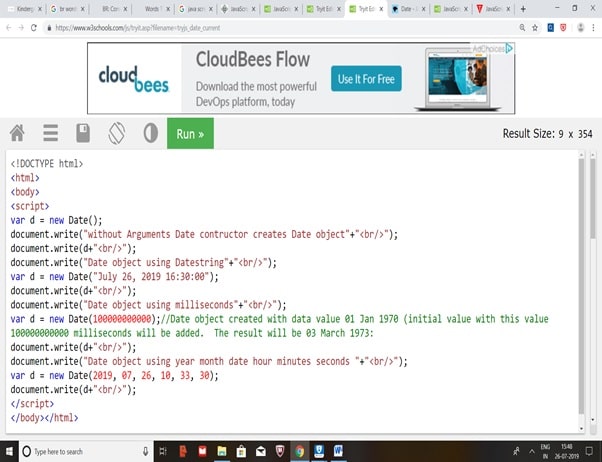Screen dimensions: 602x462
Task: Open the Action Center notification icon
Action: point(589,451)
